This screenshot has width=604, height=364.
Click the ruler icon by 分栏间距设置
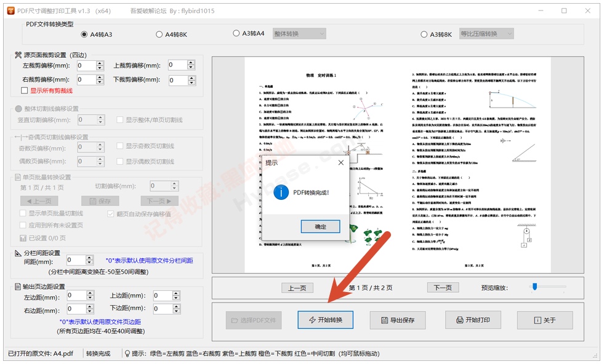click(x=18, y=253)
